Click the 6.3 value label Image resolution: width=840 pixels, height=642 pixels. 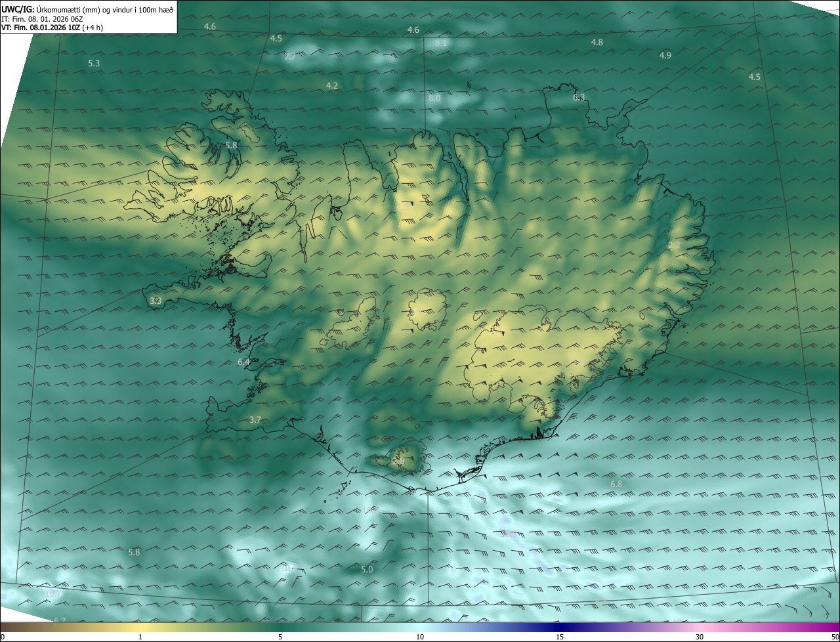click(579, 98)
